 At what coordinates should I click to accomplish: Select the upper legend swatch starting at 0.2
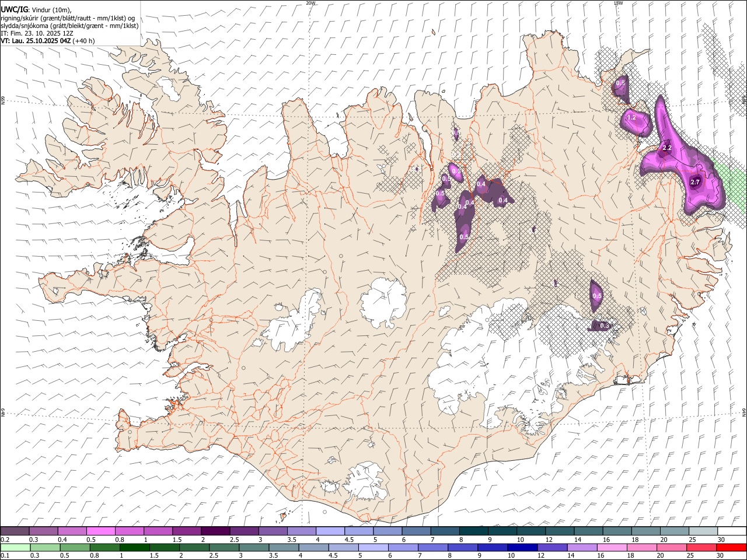(15, 531)
